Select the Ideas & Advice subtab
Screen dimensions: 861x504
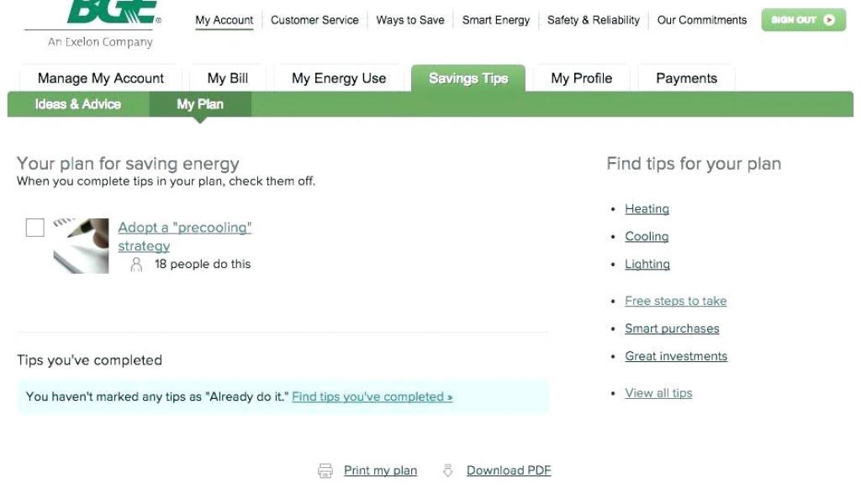(78, 104)
